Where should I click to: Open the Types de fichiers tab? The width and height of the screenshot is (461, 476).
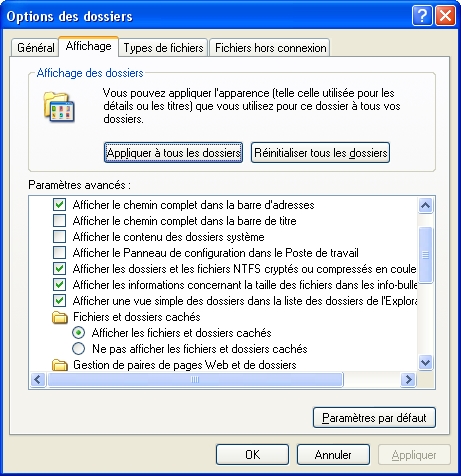click(163, 48)
